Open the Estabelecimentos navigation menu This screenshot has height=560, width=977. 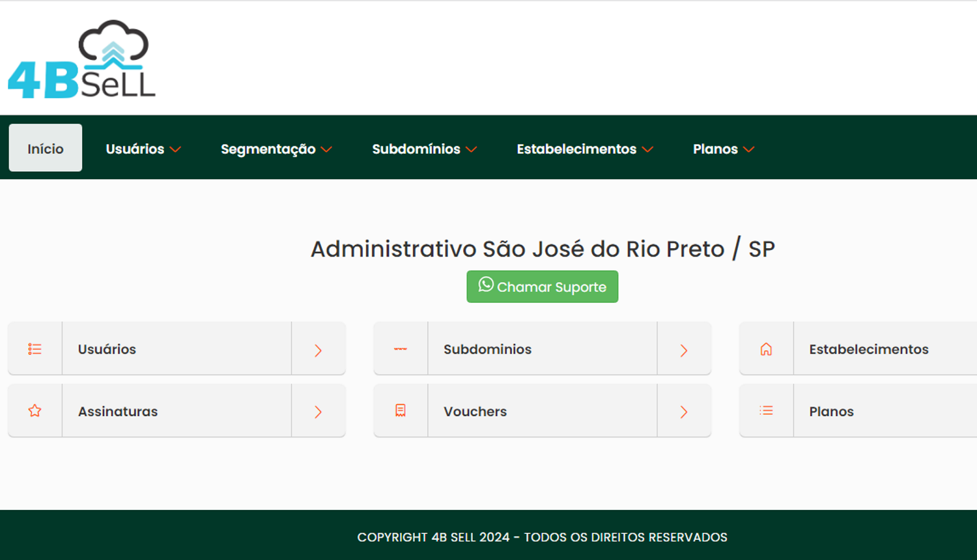[585, 149]
